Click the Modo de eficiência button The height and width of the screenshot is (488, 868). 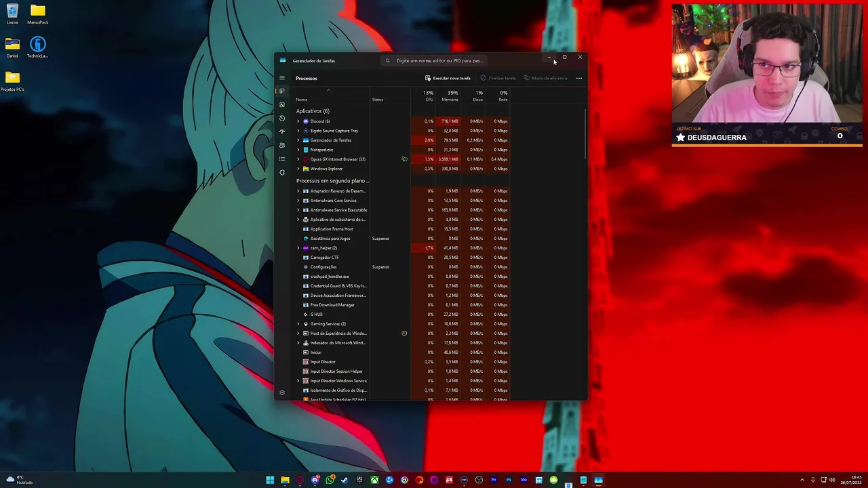[546, 78]
